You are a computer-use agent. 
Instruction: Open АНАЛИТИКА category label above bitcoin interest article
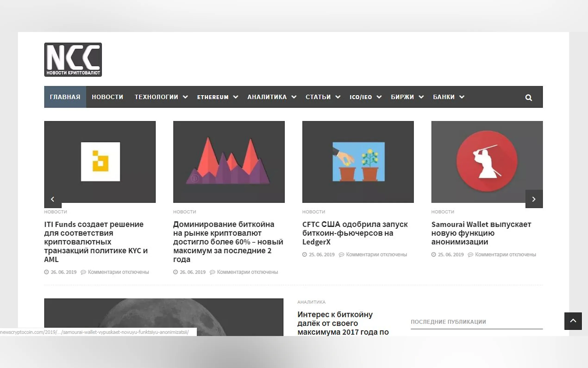click(311, 302)
